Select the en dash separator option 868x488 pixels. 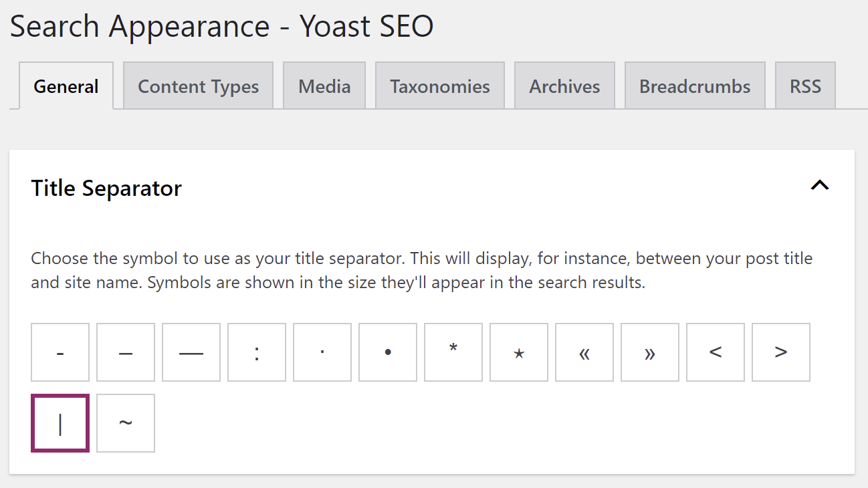[x=126, y=352]
